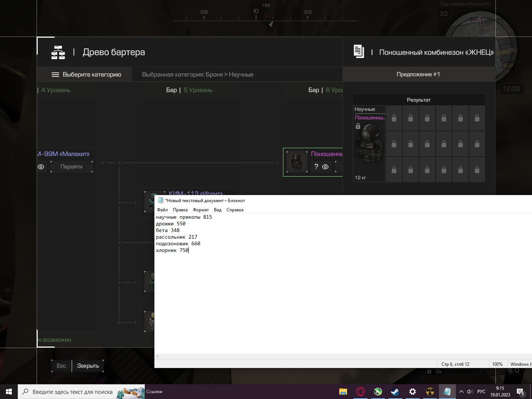Open File Explorer from the taskbar
The width and height of the screenshot is (532, 399).
click(343, 392)
